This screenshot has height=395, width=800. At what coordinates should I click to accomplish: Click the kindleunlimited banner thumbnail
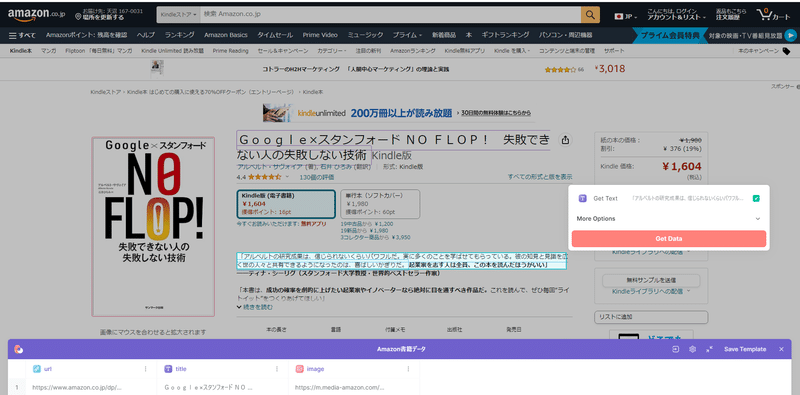tap(278, 113)
